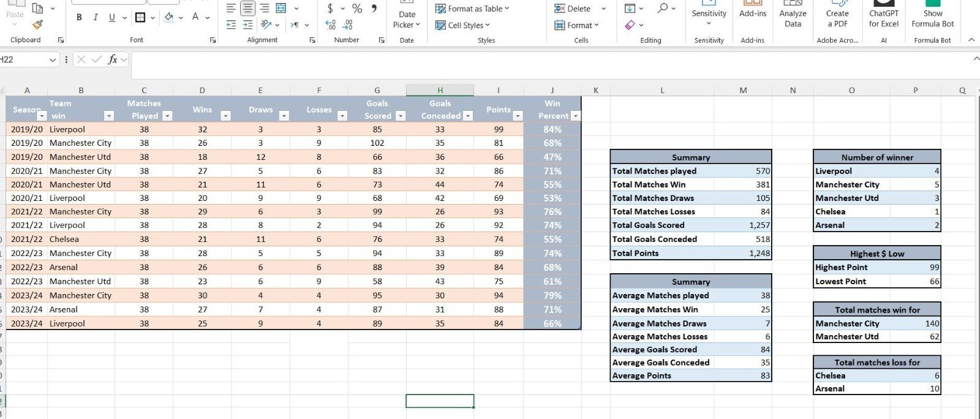Screen dimensions: 980x419
Task: Click the Analyze Data button
Action: [x=793, y=15]
